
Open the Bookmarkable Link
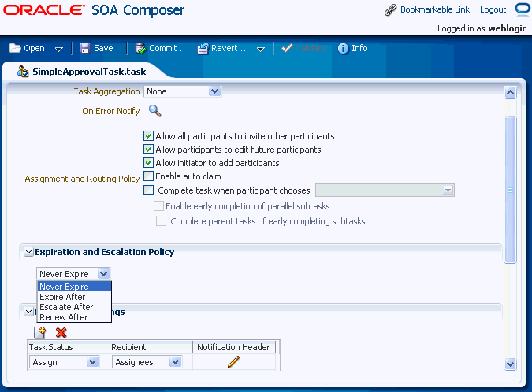click(x=435, y=9)
